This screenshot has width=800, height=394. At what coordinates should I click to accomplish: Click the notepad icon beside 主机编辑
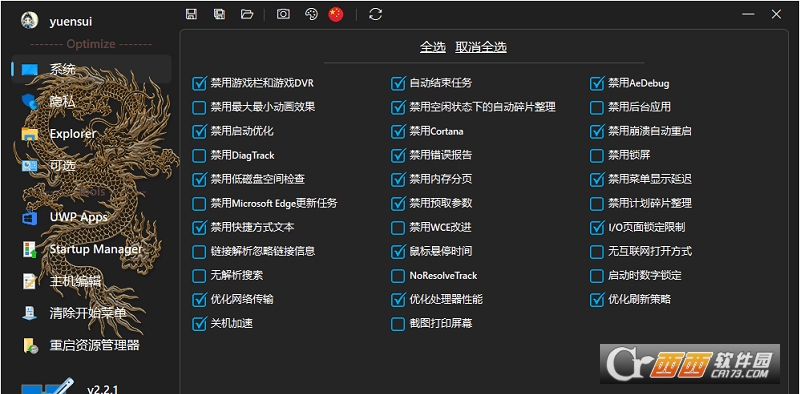point(30,281)
